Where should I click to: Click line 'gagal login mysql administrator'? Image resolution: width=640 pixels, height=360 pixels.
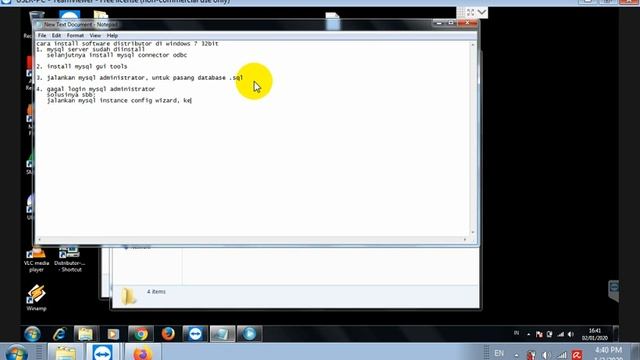pos(101,89)
